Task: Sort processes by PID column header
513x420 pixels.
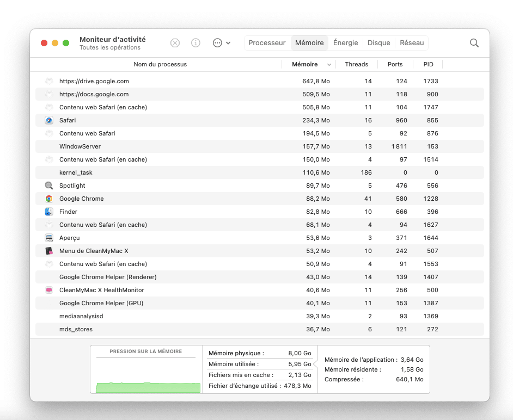Action: [x=429, y=65]
